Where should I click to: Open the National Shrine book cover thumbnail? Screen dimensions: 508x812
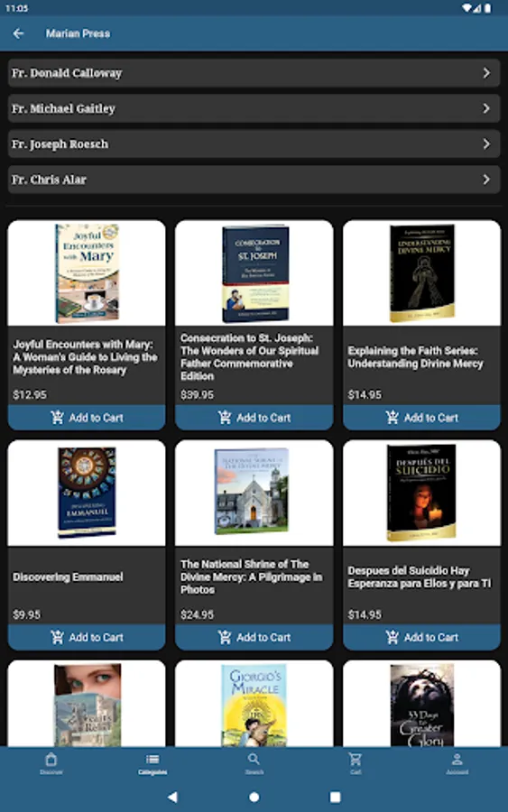(x=252, y=491)
